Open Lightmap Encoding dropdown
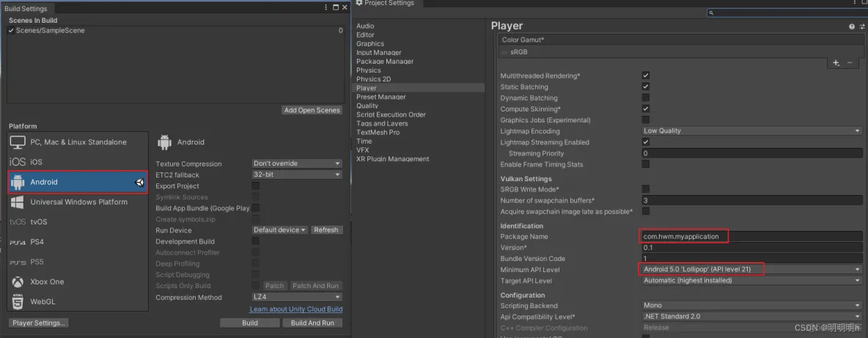The height and width of the screenshot is (338, 868). tap(751, 131)
